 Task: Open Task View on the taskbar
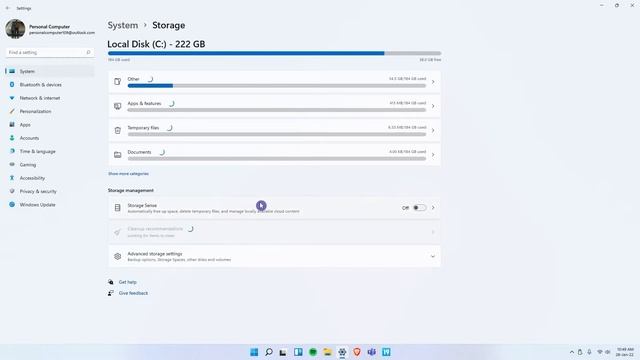point(283,352)
